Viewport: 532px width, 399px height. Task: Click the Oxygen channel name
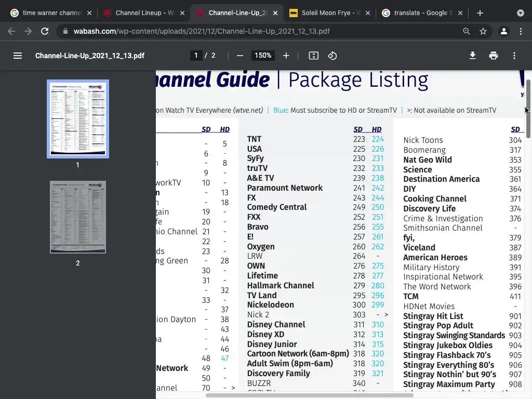(x=261, y=246)
